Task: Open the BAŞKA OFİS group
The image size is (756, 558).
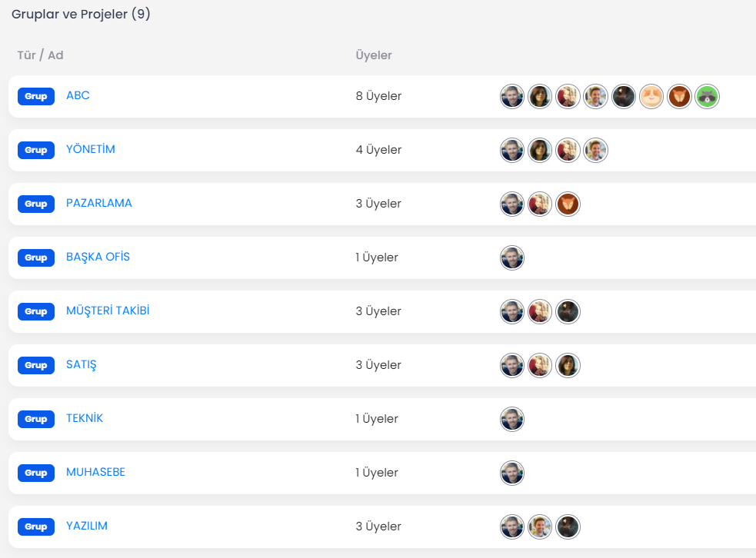Action: pyautogui.click(x=98, y=257)
